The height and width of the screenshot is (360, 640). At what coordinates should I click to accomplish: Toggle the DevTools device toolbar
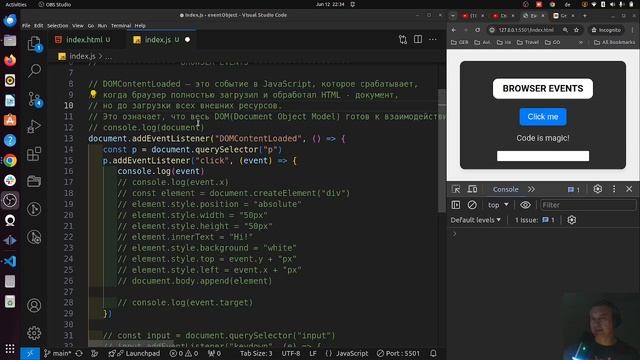tap(472, 189)
